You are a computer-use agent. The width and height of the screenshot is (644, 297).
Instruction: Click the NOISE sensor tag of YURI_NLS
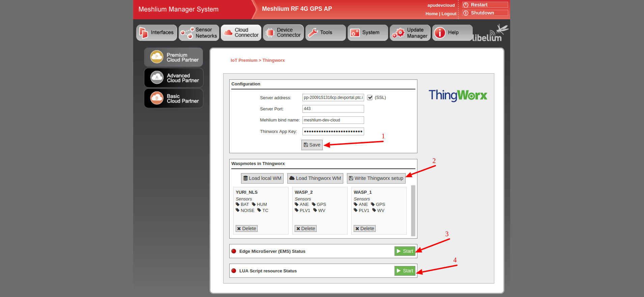[x=245, y=211]
